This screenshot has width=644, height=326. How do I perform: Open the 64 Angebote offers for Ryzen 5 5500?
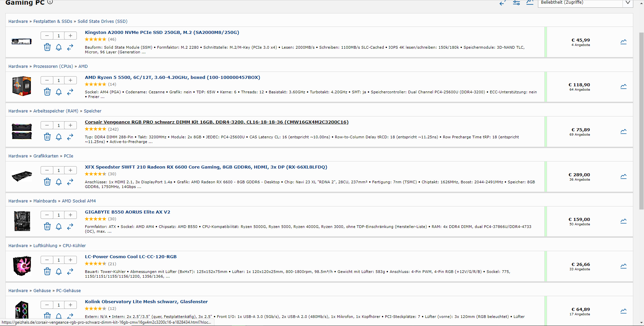580,90
